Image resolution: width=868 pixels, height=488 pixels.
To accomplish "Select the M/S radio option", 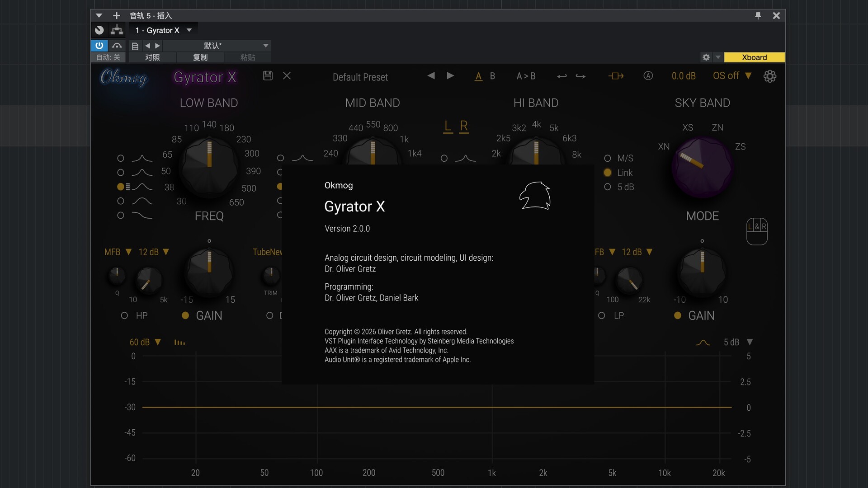I will point(608,158).
